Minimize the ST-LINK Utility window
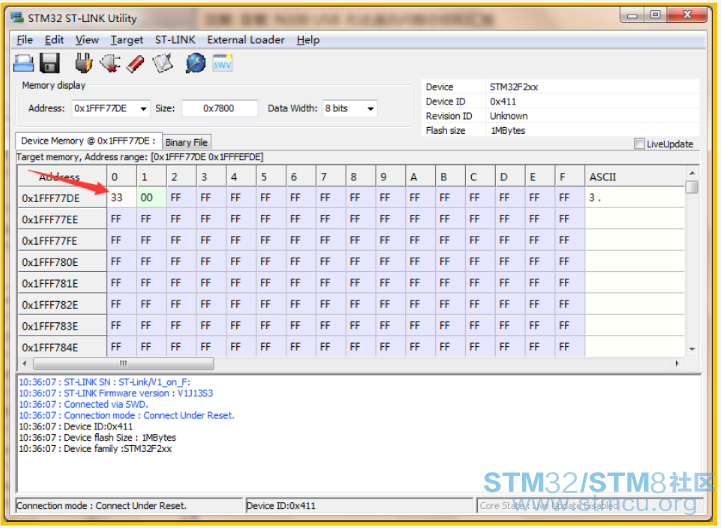721x528 pixels. [633, 15]
